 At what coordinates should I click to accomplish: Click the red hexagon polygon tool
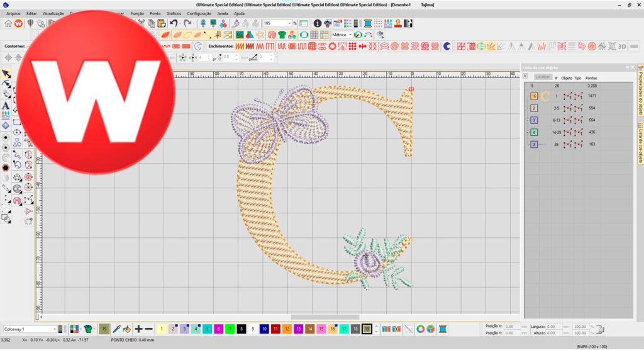click(x=6, y=168)
